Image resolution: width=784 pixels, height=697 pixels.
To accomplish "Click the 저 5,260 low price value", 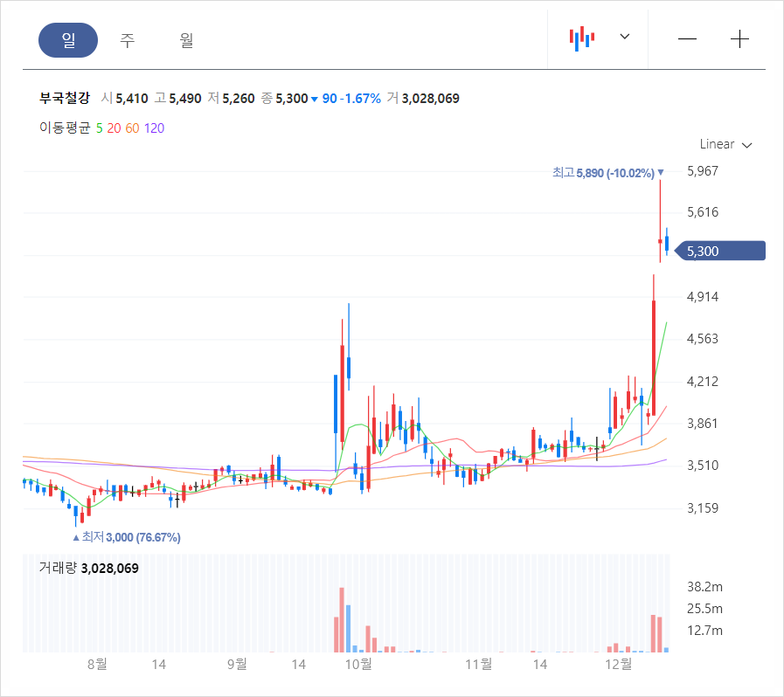I will 232,99.
